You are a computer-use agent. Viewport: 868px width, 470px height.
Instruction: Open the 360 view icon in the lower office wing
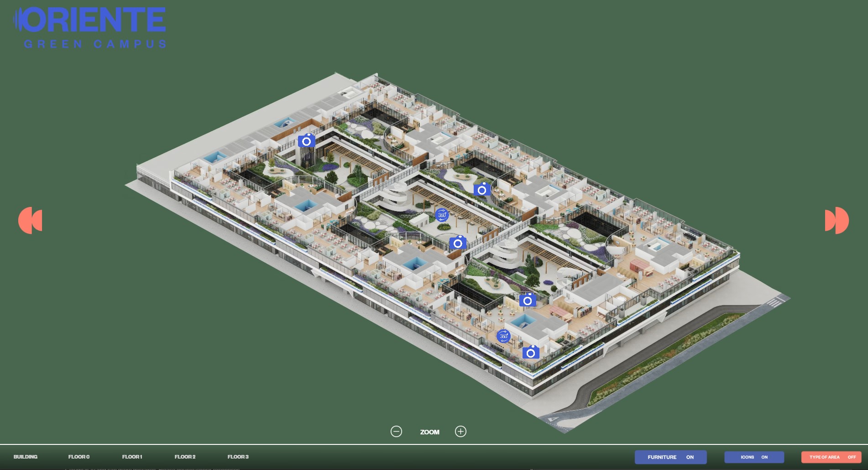[503, 336]
